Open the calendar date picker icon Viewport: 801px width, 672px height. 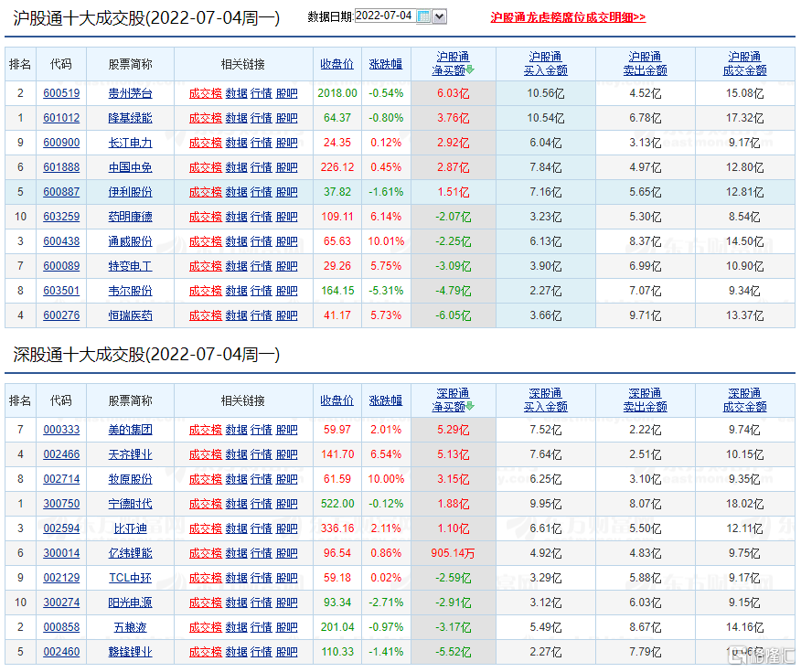tap(423, 16)
